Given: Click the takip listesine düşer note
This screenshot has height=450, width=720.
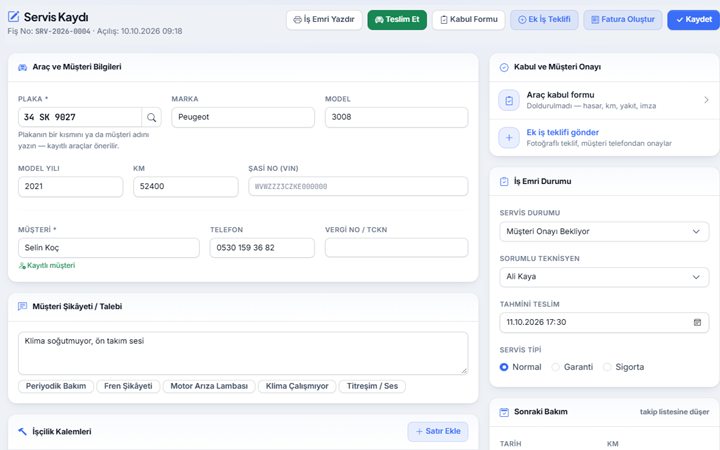Looking at the screenshot, I should pos(674,412).
